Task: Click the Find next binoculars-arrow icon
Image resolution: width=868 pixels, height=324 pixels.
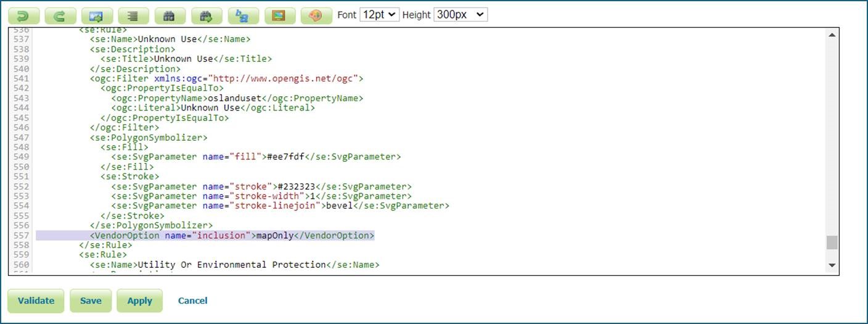Action: (207, 15)
